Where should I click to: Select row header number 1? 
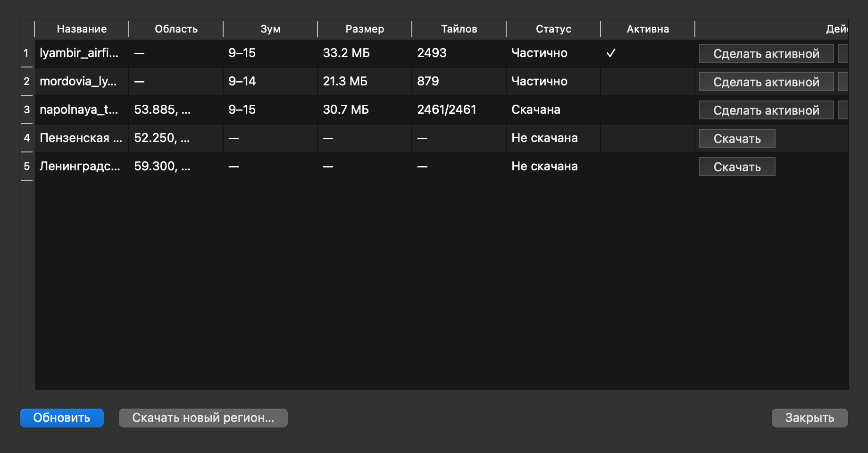(x=27, y=53)
